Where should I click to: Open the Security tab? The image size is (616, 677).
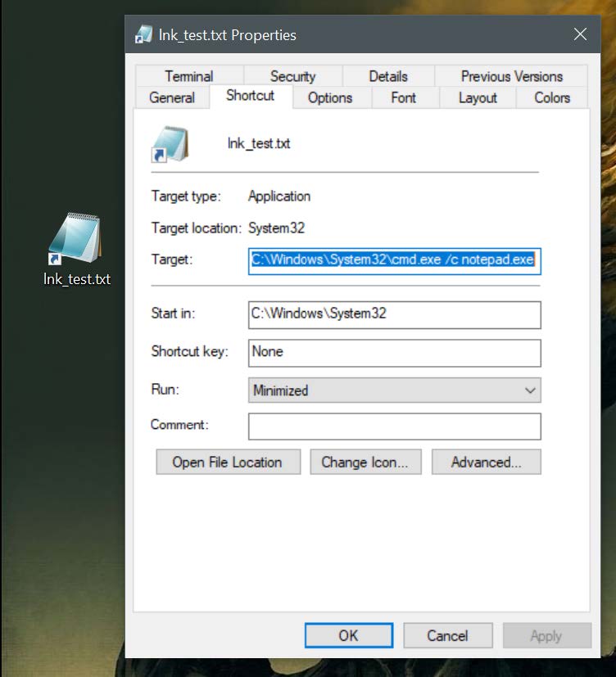pos(293,76)
